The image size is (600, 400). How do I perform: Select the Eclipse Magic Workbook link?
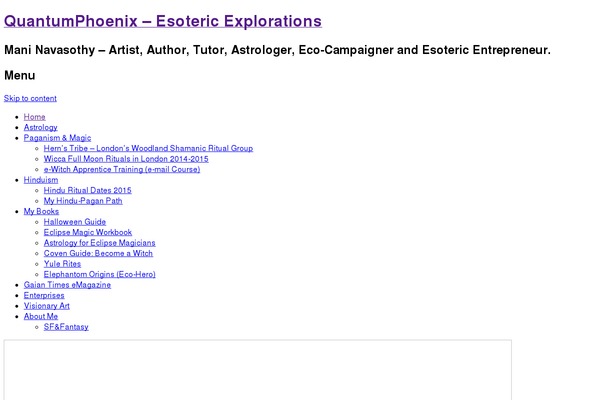point(88,232)
